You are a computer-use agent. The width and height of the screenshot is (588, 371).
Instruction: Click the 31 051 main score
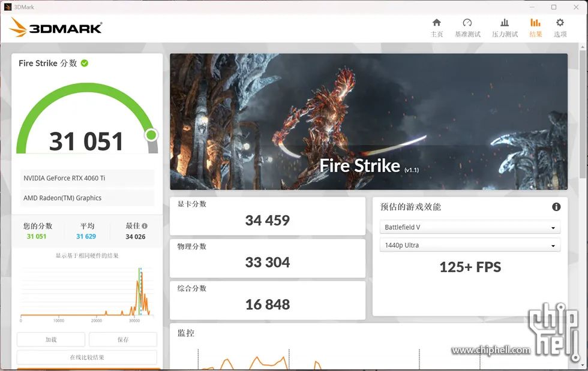[86, 141]
